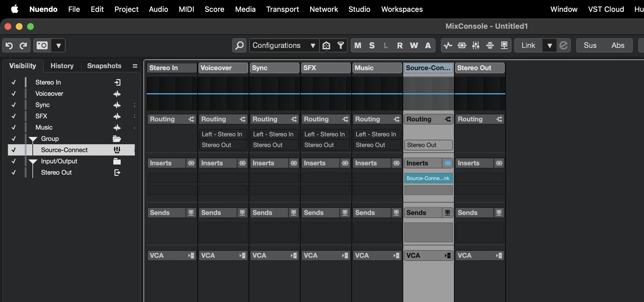The height and width of the screenshot is (302, 644).
Task: Change Voiceover input routing Left - Stereo In
Action: (x=223, y=134)
